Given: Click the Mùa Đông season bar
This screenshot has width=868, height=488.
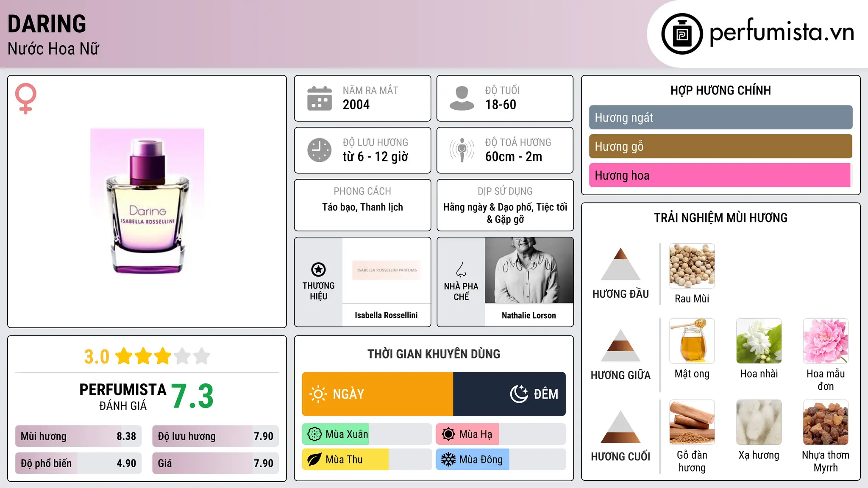Looking at the screenshot, I should click(501, 460).
